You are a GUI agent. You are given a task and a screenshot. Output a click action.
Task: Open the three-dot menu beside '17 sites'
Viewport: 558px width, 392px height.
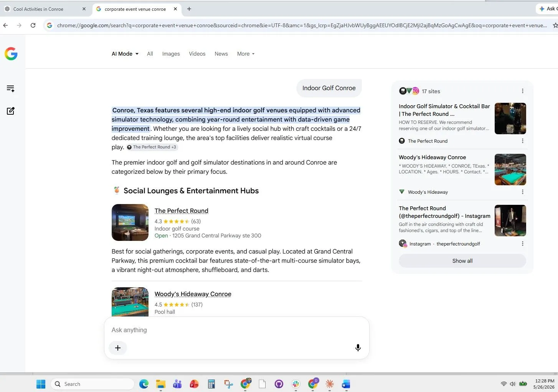pos(522,91)
